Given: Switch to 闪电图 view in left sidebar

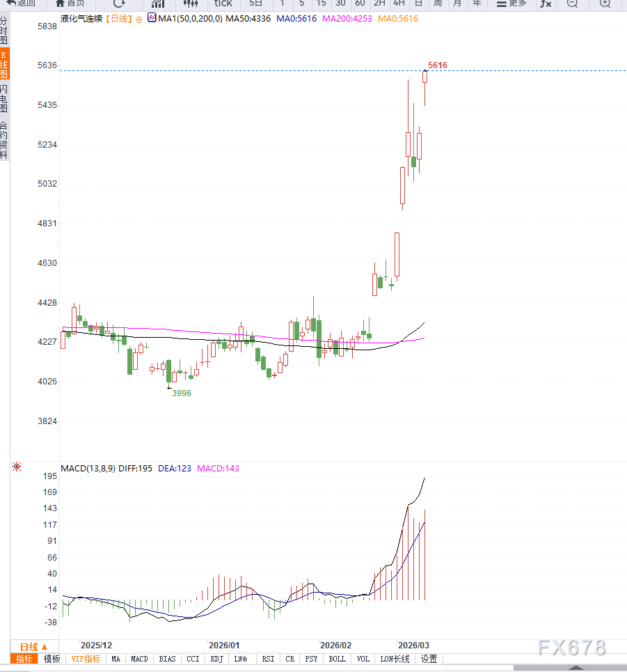Looking at the screenshot, I should 4,99.
